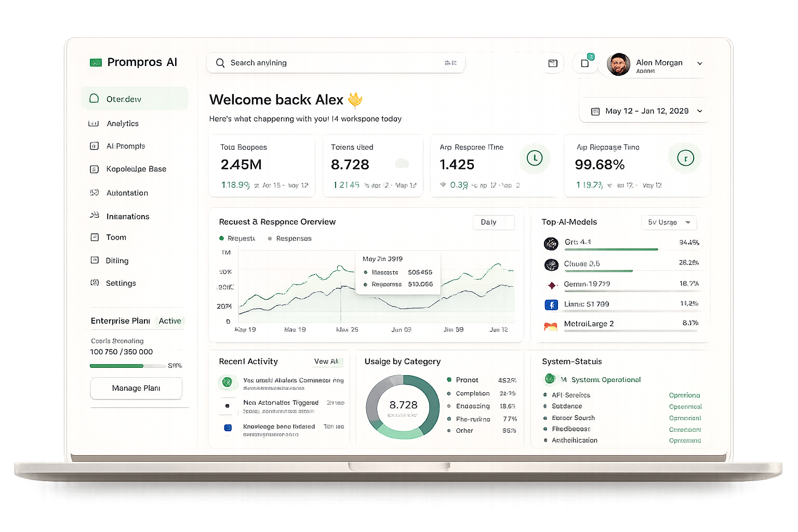The image size is (798, 532).
Task: Open the May 12 – Jan 12 date range dropdown
Action: point(645,111)
